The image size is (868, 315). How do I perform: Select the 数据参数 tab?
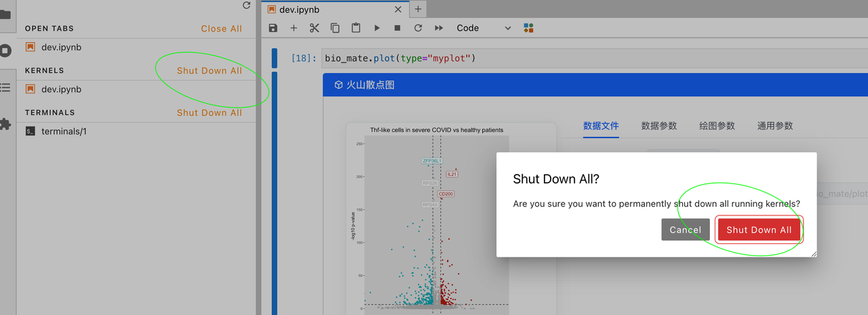658,126
